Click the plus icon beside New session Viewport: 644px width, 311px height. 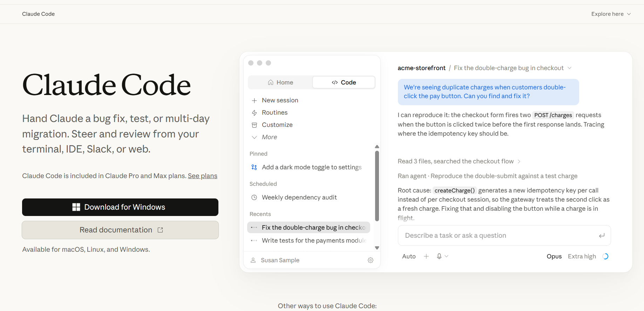[x=255, y=101]
